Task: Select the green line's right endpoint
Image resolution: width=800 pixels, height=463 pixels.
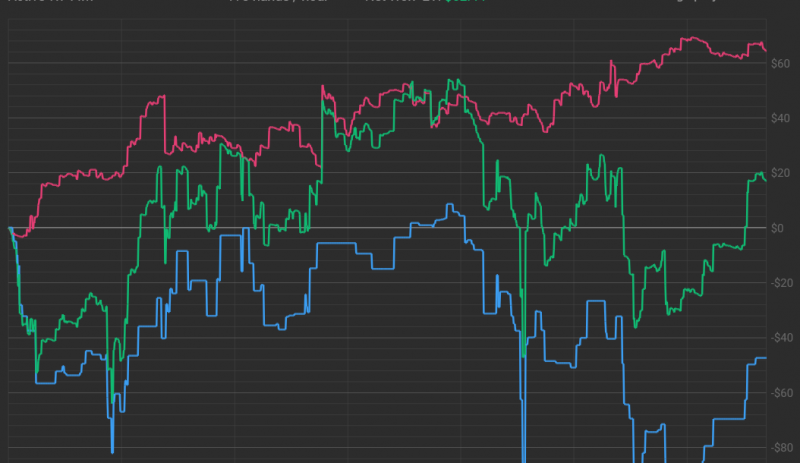Action: pyautogui.click(x=766, y=180)
